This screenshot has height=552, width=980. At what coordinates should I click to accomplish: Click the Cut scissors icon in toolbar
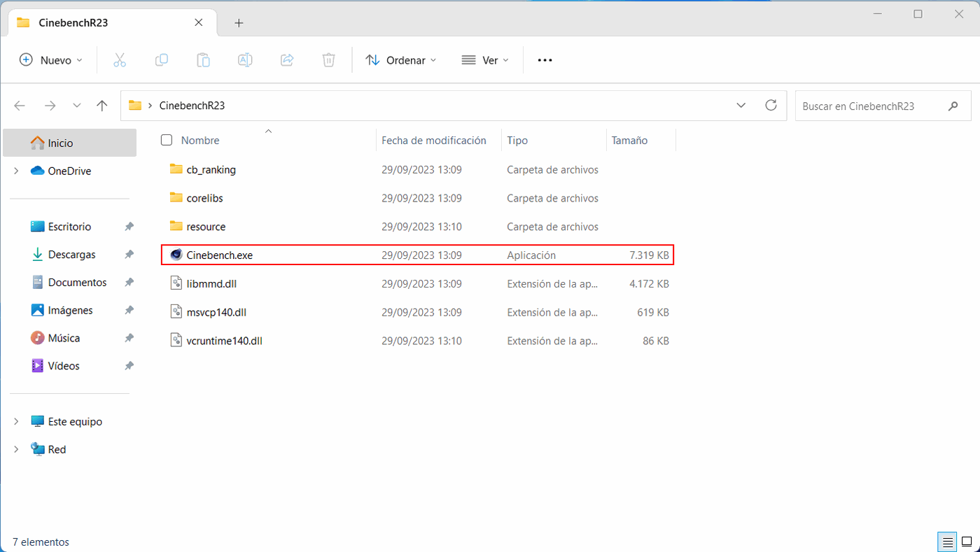pos(120,60)
